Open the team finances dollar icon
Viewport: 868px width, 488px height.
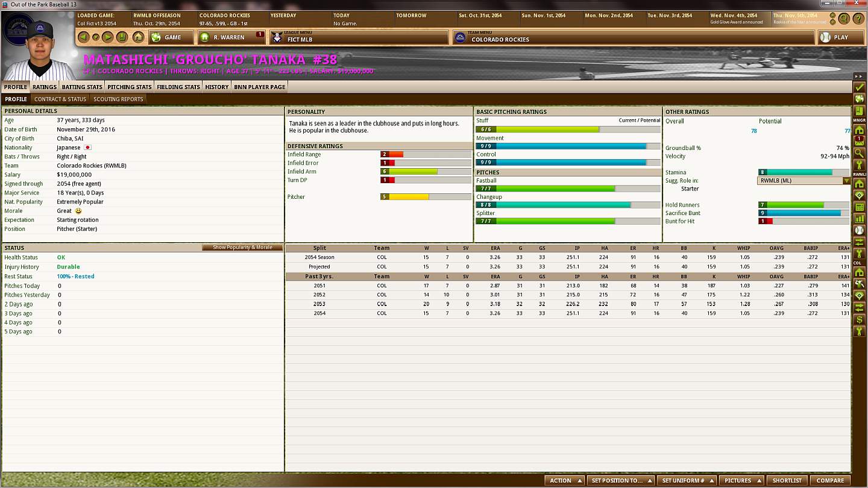pos(860,319)
